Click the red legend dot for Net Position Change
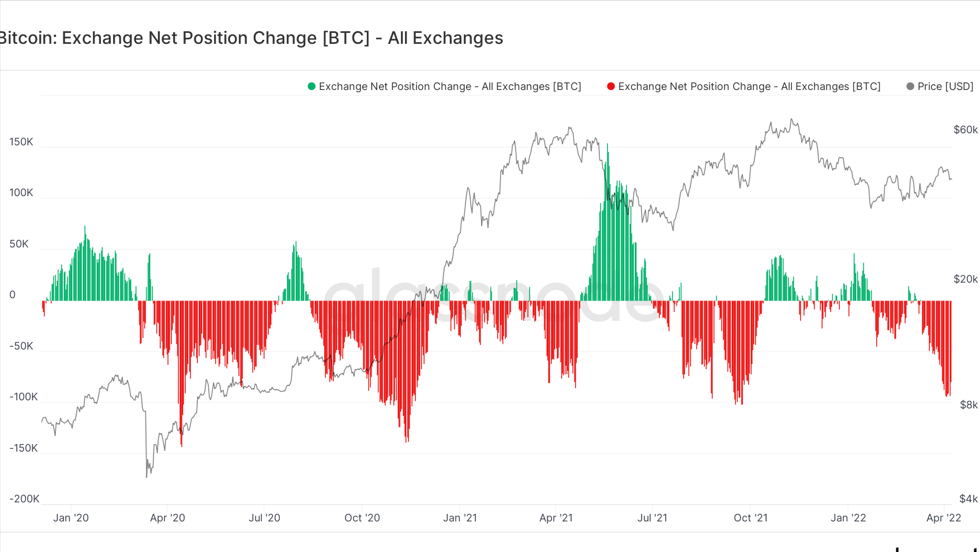980x552 pixels. pos(611,87)
